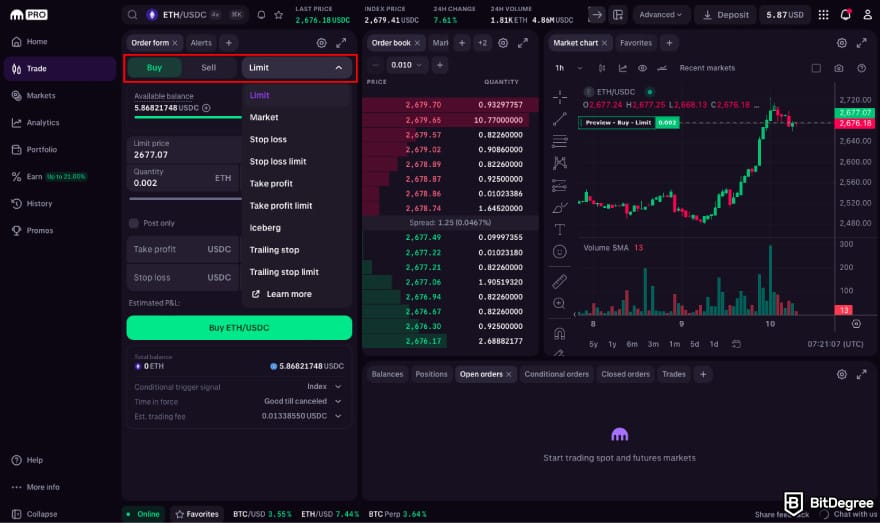Screen dimensions: 880x523
Task: Enable the Post only option
Action: (x=134, y=223)
